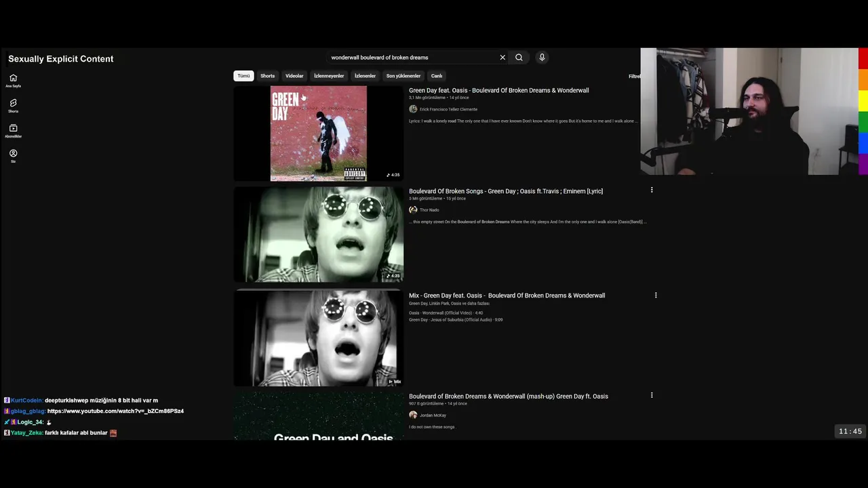The width and height of the screenshot is (868, 488).
Task: Clear the search box with the X icon
Action: 502,58
